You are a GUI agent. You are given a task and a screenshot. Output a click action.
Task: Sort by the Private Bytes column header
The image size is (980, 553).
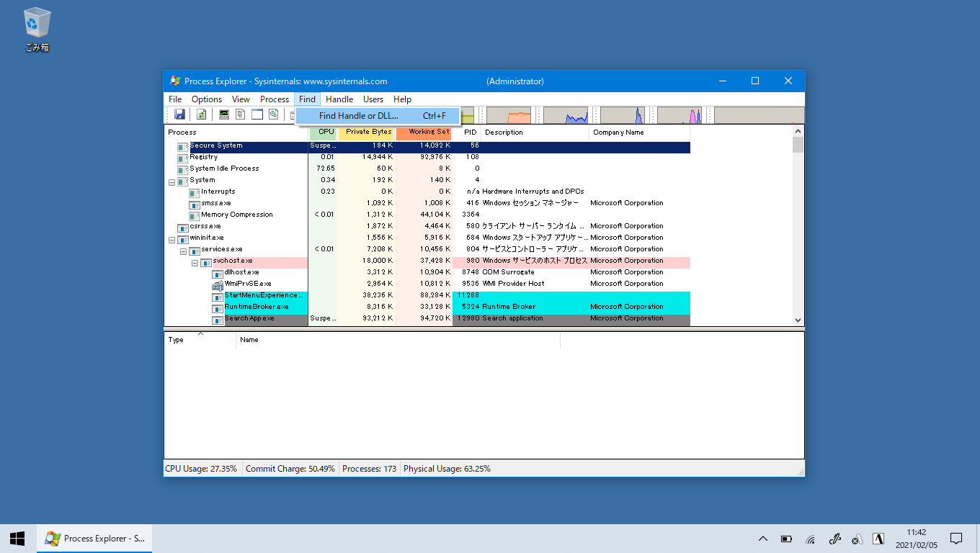tap(366, 132)
